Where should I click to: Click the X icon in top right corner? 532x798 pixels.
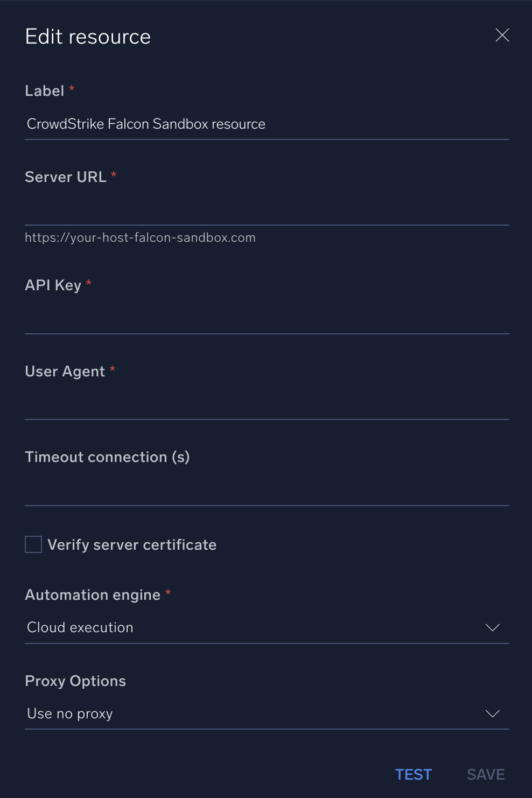click(502, 34)
